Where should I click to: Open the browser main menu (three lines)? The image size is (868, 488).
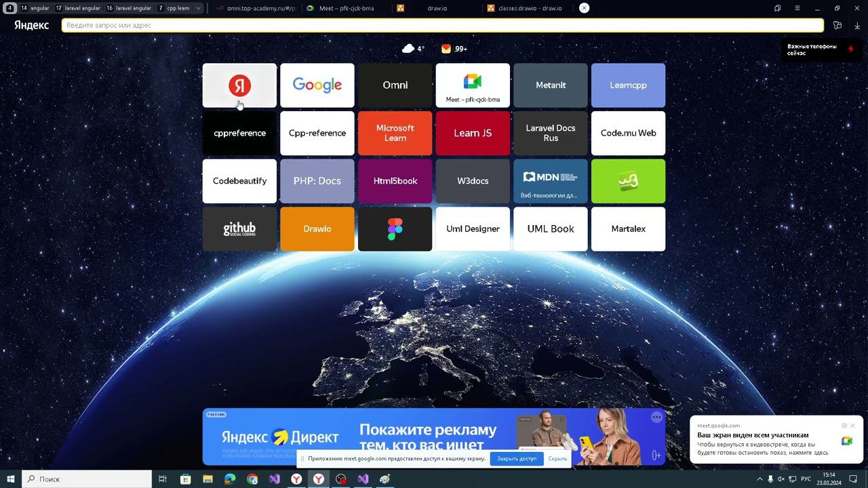(797, 8)
